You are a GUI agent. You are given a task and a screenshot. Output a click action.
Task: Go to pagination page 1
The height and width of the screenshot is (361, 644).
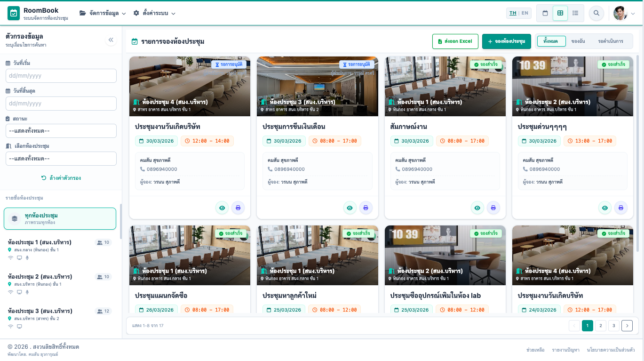[x=588, y=326]
